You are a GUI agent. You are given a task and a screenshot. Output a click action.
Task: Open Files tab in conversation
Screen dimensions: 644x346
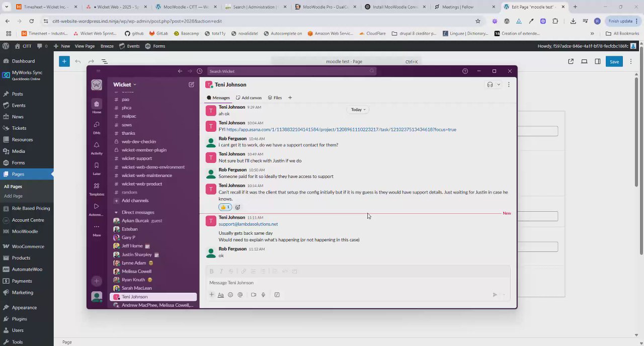tap(275, 98)
